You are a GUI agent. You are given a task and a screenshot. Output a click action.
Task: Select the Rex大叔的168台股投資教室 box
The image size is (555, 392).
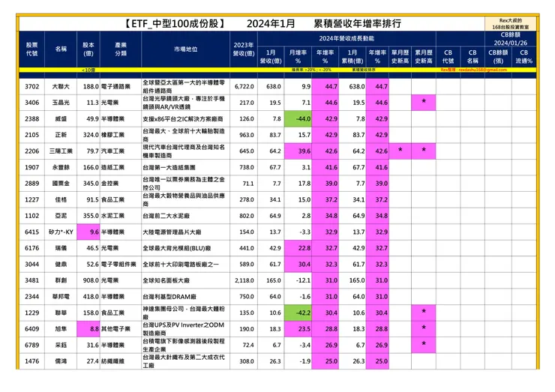[x=511, y=24]
